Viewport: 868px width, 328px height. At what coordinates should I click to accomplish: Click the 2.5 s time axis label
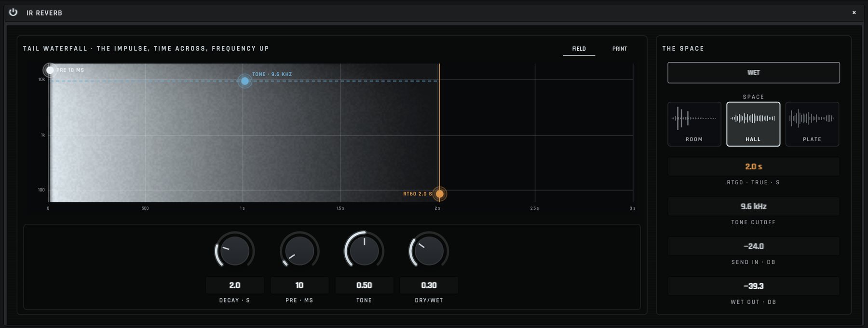click(534, 208)
